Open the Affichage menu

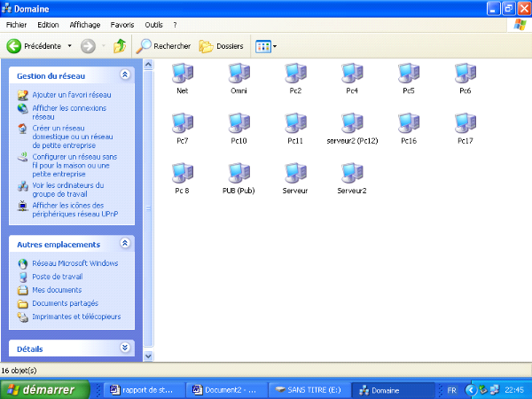85,25
